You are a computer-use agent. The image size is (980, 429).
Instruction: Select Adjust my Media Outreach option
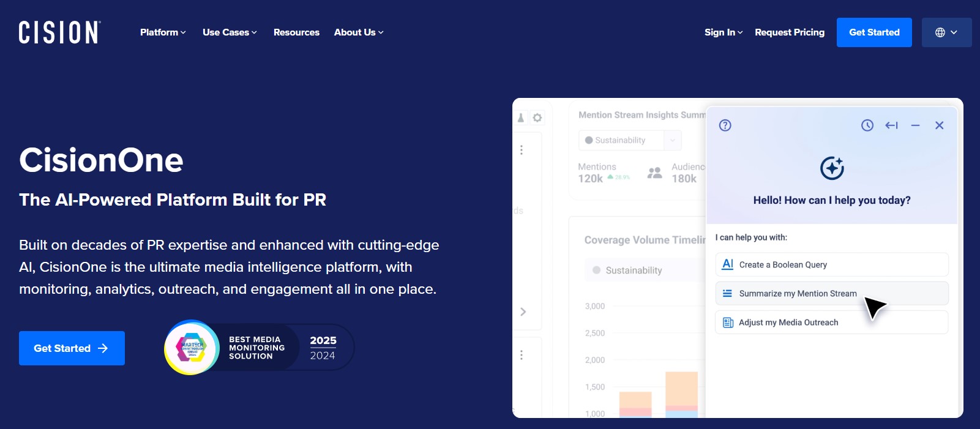pos(831,323)
